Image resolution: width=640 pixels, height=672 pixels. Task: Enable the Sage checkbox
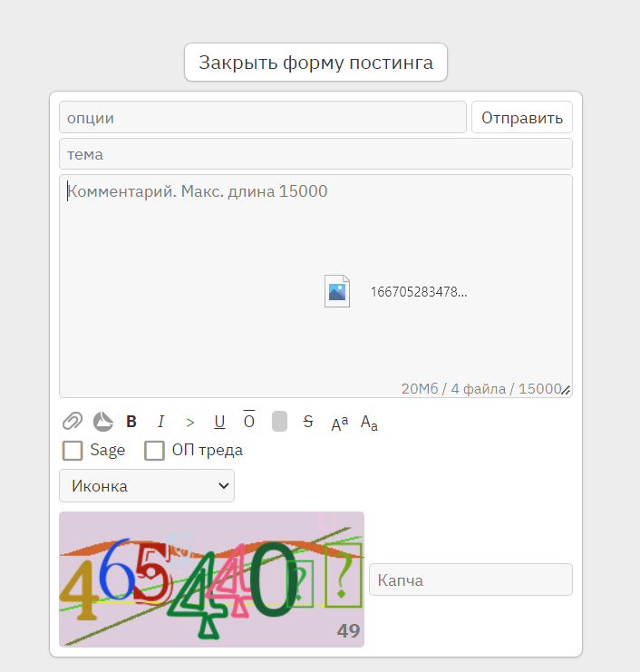[73, 451]
